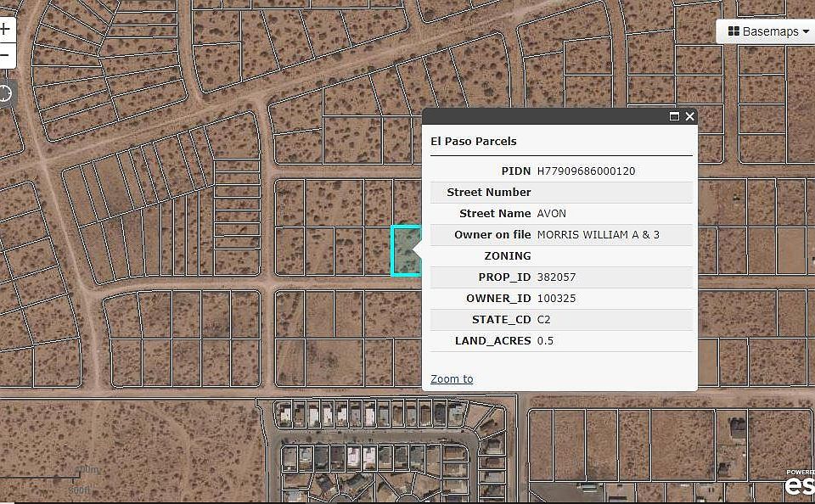Click the street name value AVON

pos(552,214)
